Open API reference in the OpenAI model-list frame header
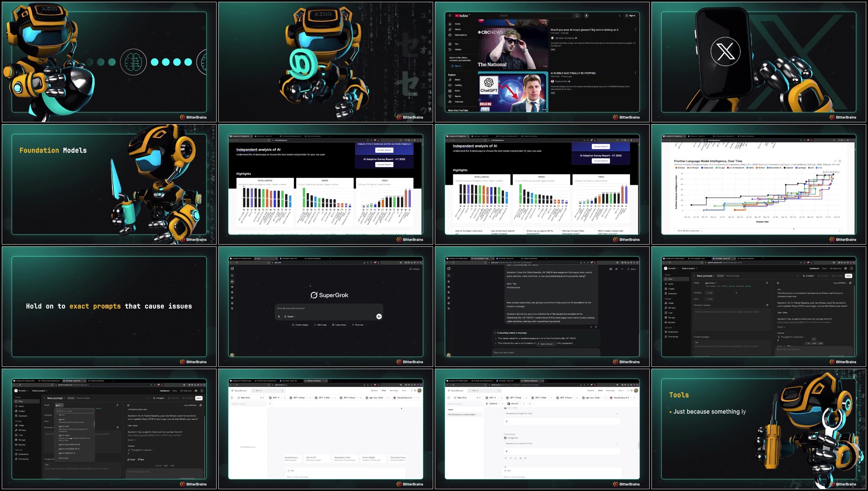Image resolution: width=868 pixels, height=491 pixels. point(186,391)
